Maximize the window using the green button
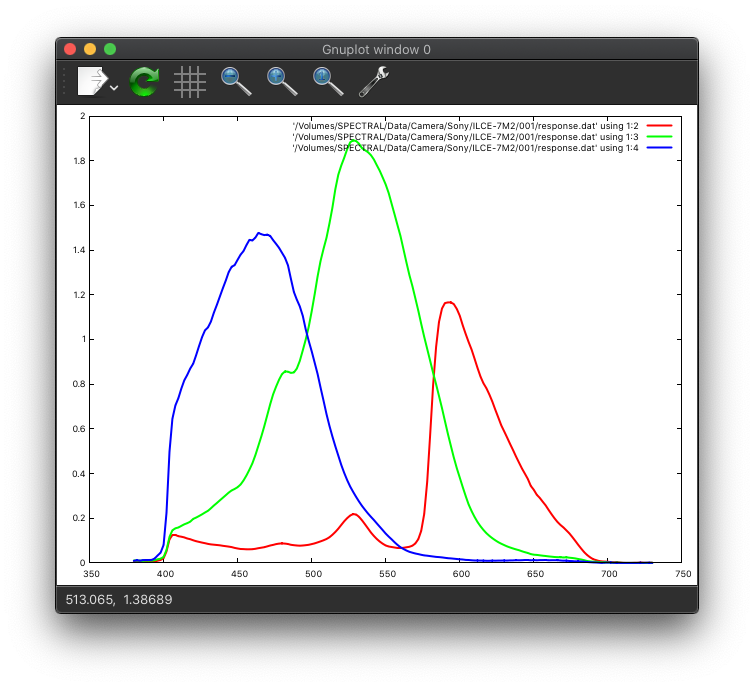Viewport: 754px width, 687px height. 110,49
